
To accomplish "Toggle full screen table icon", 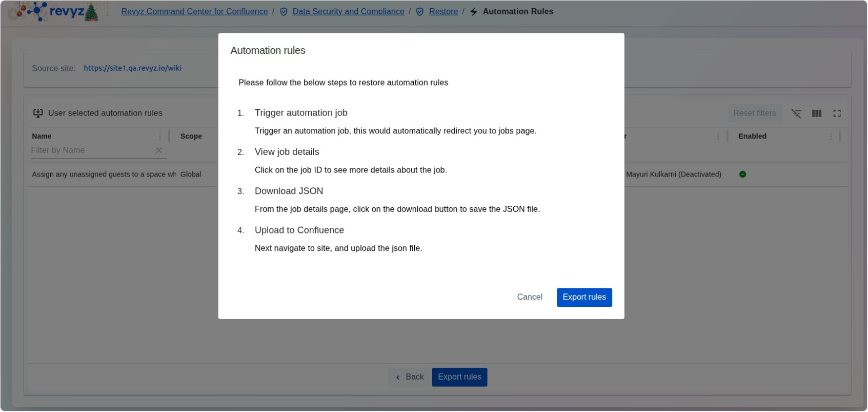I will pyautogui.click(x=837, y=113).
